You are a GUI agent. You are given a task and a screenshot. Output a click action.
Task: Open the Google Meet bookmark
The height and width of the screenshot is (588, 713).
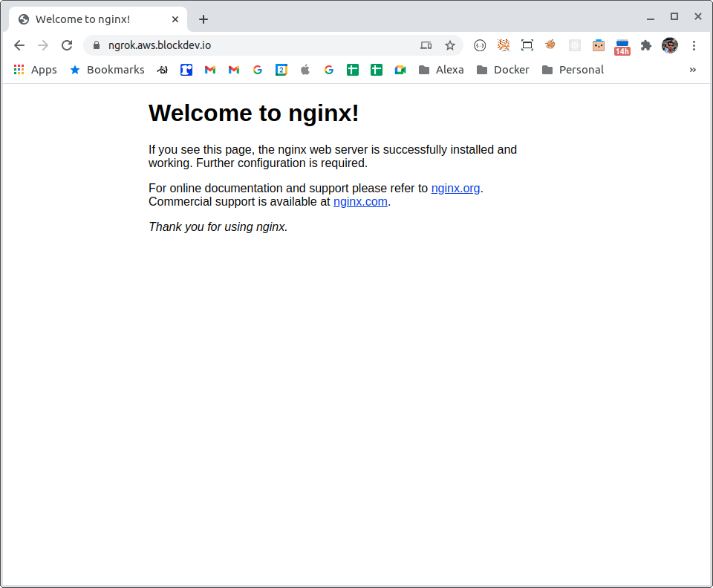click(400, 70)
